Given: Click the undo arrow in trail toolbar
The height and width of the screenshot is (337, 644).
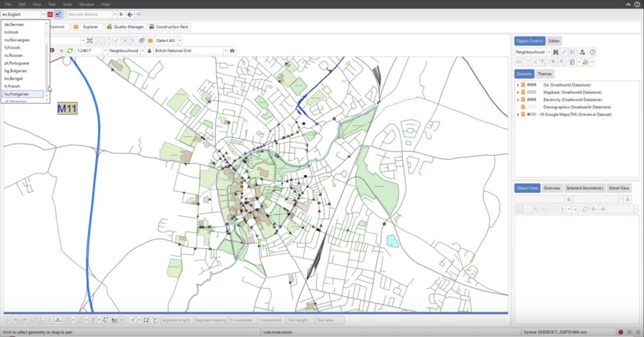Looking at the screenshot, I should click(x=16, y=320).
